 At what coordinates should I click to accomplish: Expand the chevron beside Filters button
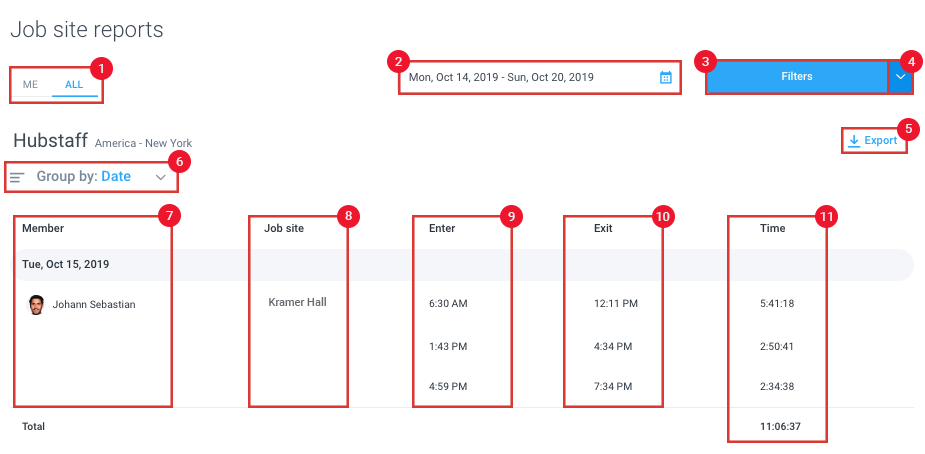point(900,77)
